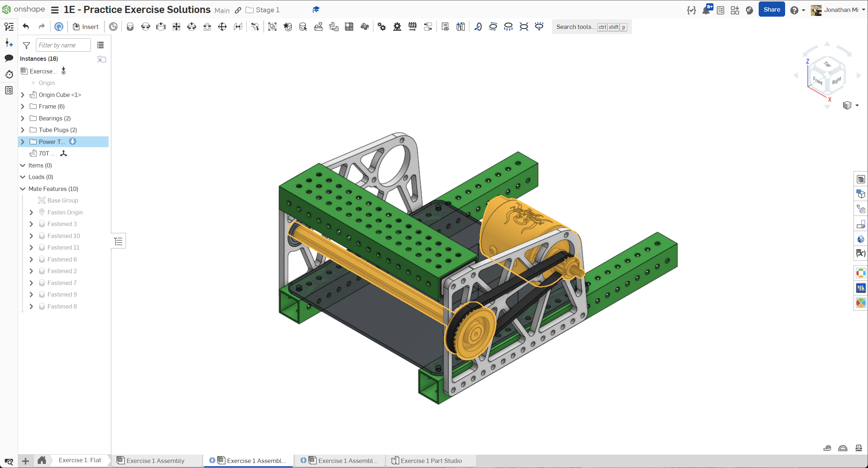868x468 pixels.
Task: Select the Gear relation tool
Action: [382, 27]
